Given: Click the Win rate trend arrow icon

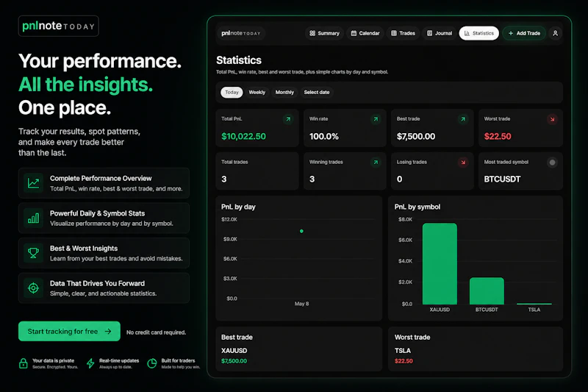Looking at the screenshot, I should coord(376,119).
